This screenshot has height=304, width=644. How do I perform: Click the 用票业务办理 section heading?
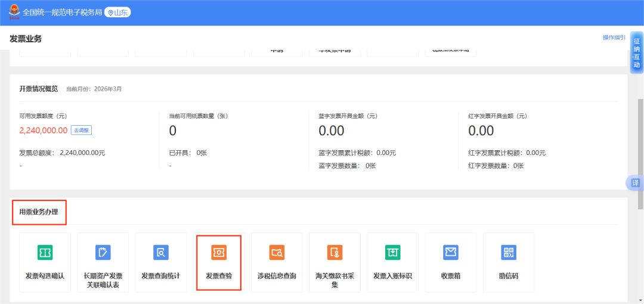(39, 212)
